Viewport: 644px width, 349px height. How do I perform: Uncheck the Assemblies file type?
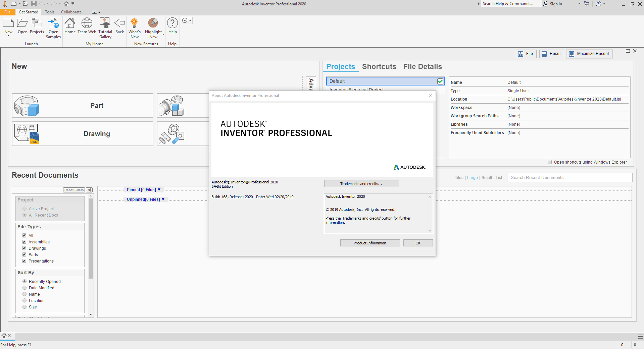[24, 242]
